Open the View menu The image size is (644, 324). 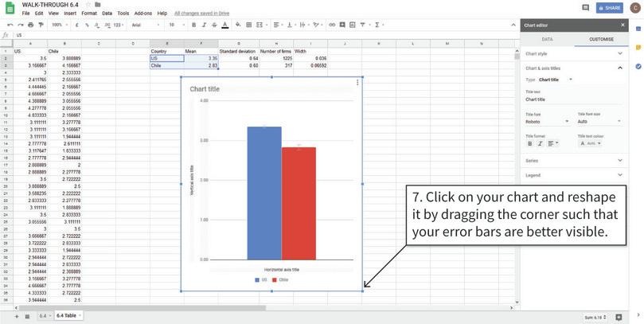tap(53, 14)
